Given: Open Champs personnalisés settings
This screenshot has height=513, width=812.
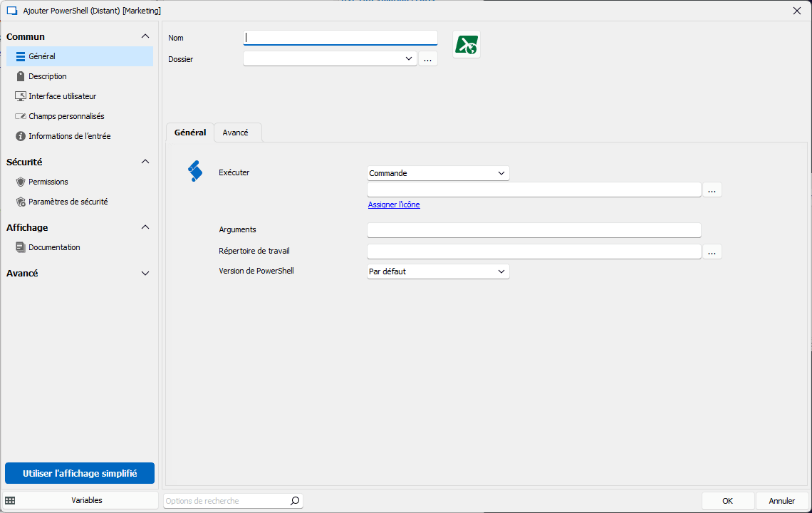Looking at the screenshot, I should (66, 116).
